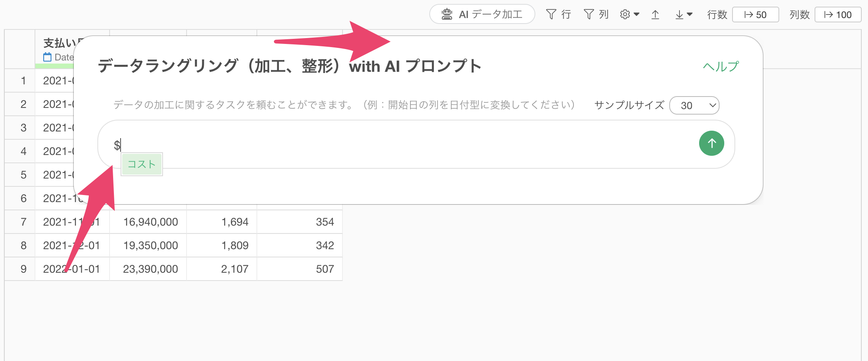Image resolution: width=868 pixels, height=361 pixels.
Task: Click the robot icon in AI button
Action: 447,15
